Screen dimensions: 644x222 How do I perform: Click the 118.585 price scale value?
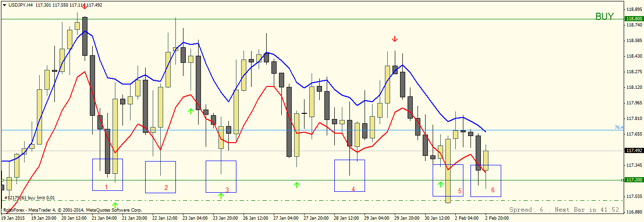[x=634, y=41]
